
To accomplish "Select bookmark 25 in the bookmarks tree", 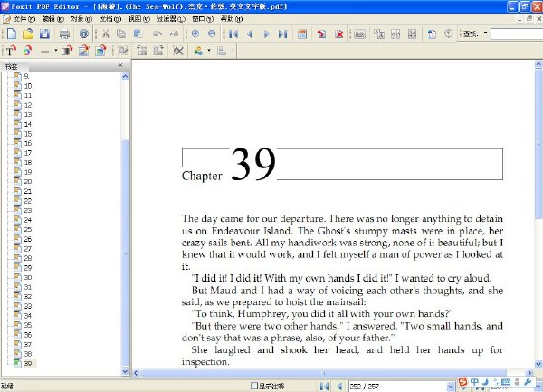I will pos(29,229).
